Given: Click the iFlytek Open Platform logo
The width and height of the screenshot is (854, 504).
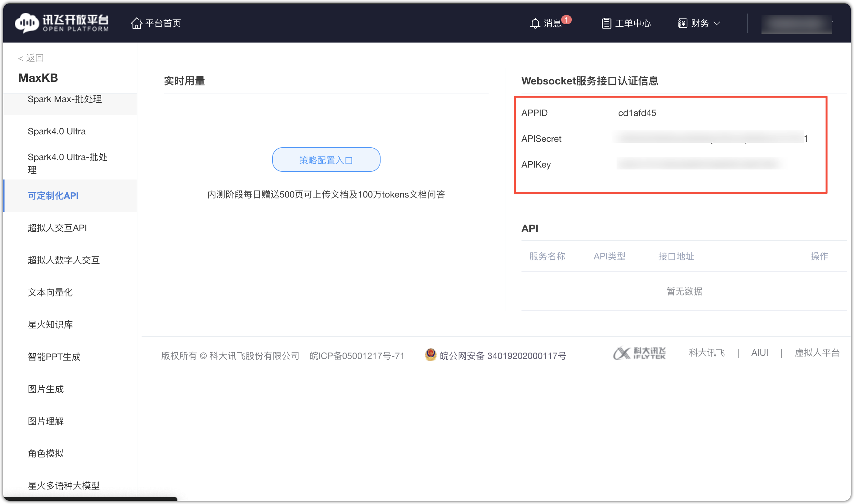Looking at the screenshot, I should [x=62, y=23].
